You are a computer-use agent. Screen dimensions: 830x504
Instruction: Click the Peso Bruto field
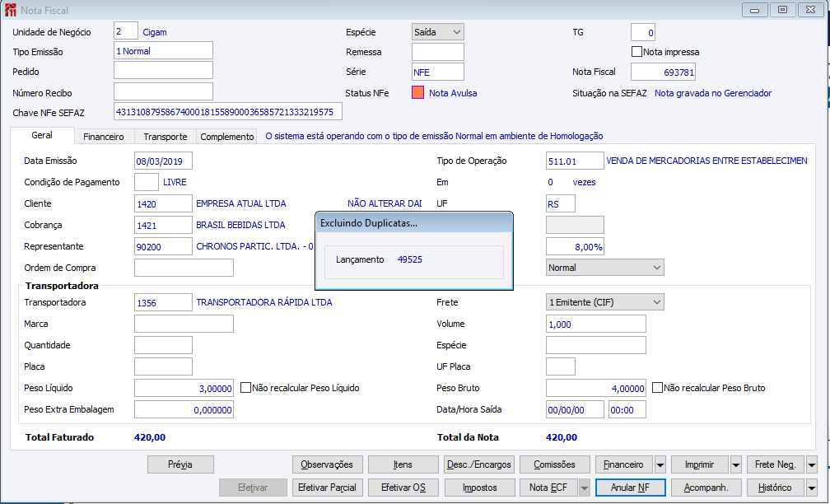coord(596,388)
